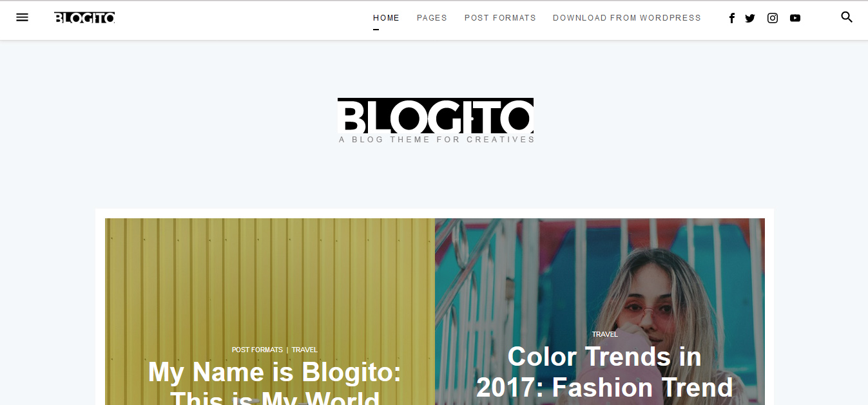Viewport: 868px width, 405px height.
Task: Go to the Home menu item
Action: click(386, 18)
